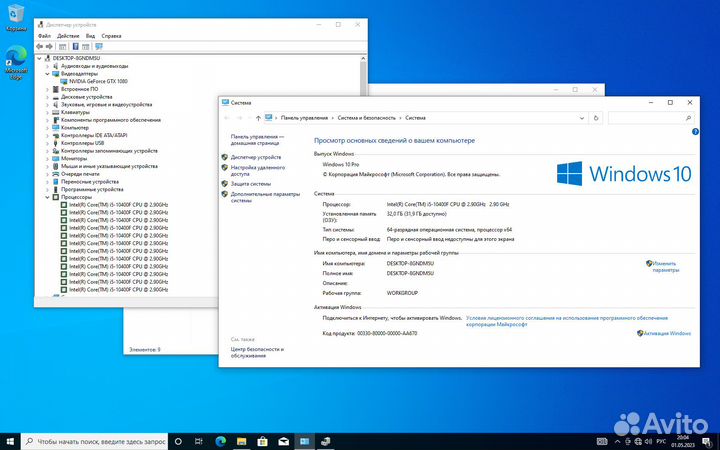Open Центр безопасности и обслуживания link
The width and height of the screenshot is (720, 450).
(x=257, y=352)
